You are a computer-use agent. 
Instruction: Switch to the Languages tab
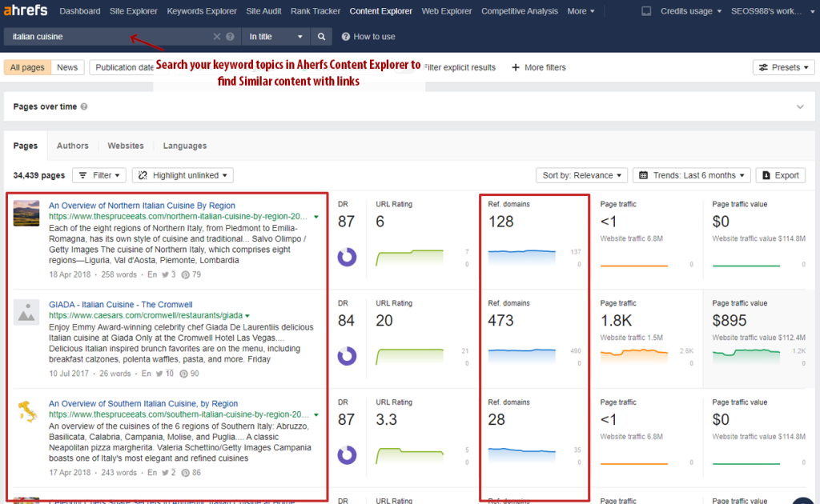click(x=185, y=146)
